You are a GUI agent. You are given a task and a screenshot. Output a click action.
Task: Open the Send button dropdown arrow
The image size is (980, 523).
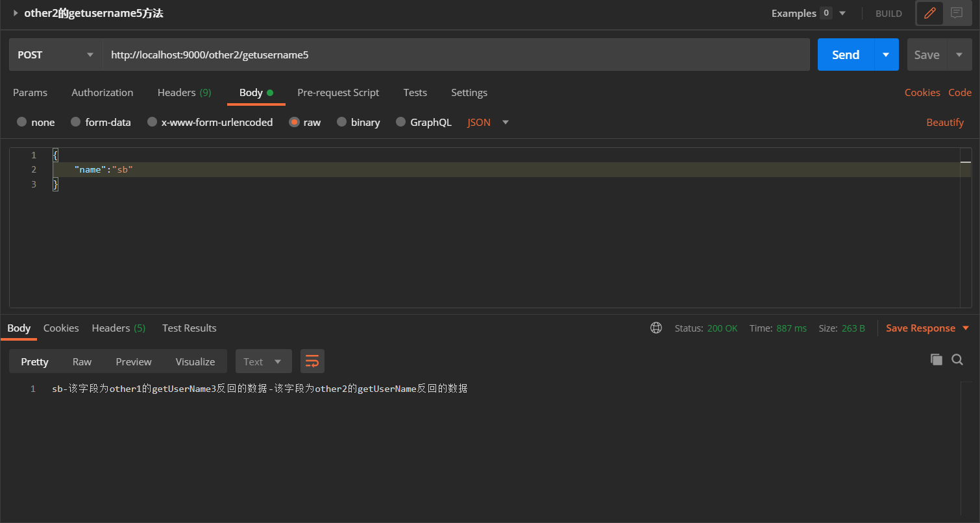tap(886, 55)
